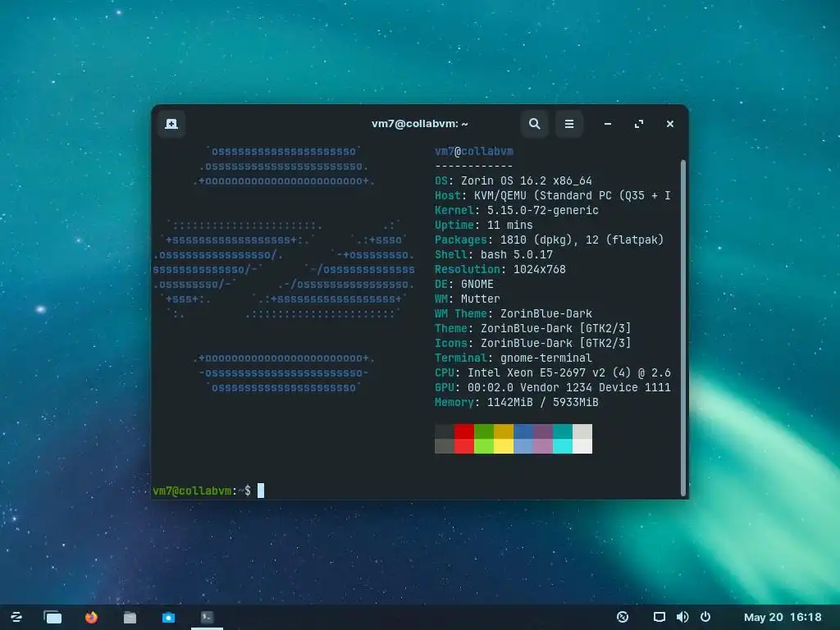Click the Host: KVM/QEMU line

(x=552, y=195)
